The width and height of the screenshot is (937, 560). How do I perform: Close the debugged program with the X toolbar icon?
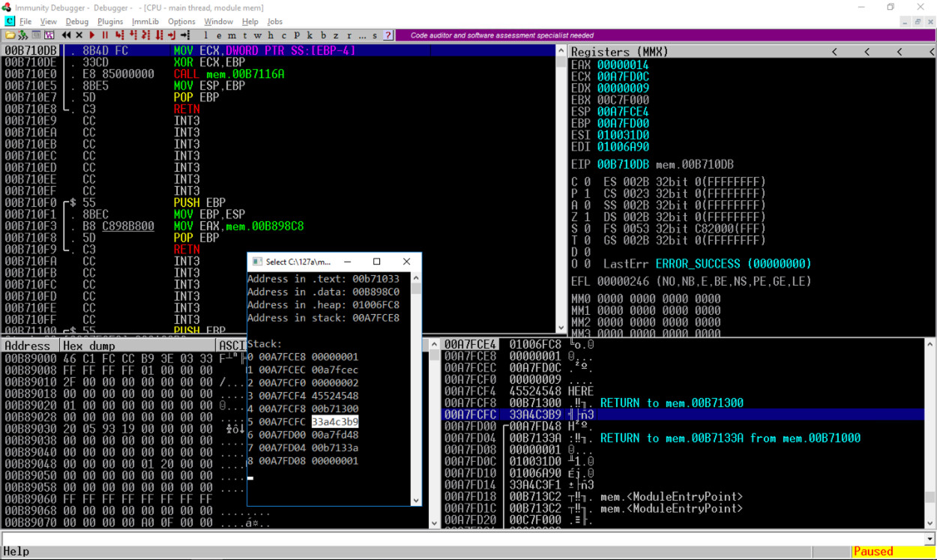(x=79, y=35)
